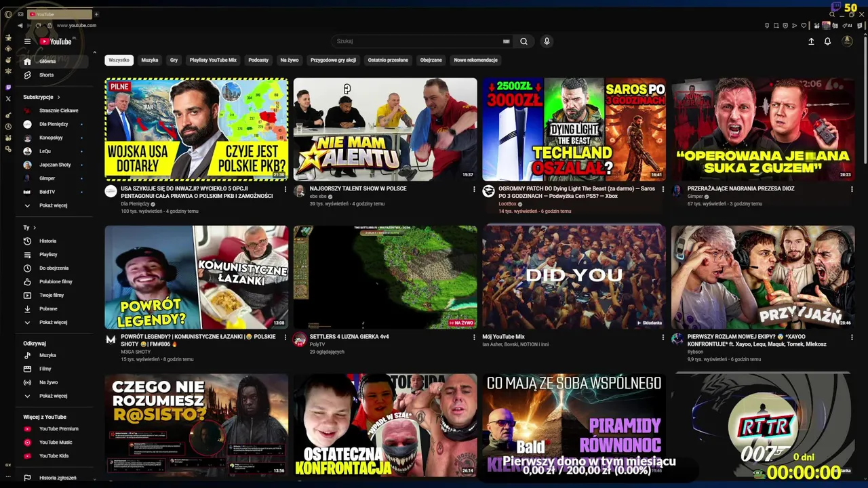Select the 'Na żywo' filter chip
Viewport: 868px width, 488px height.
pyautogui.click(x=290, y=60)
